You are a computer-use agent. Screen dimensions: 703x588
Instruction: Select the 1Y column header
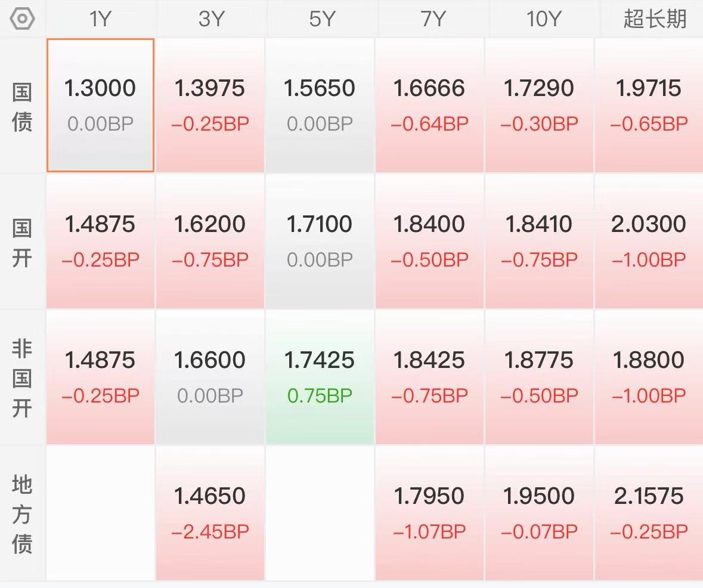coord(100,19)
